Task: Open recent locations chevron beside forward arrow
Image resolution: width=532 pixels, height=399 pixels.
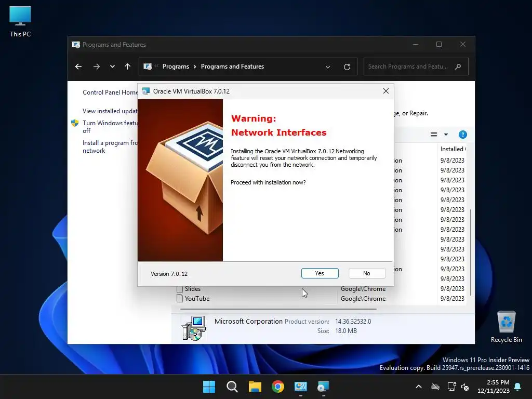Action: (x=112, y=66)
